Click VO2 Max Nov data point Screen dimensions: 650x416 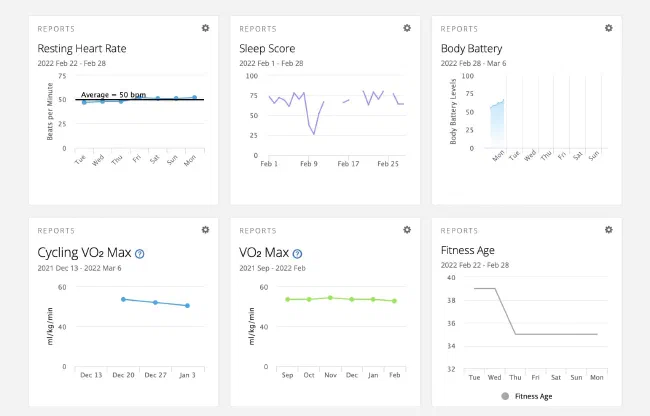[330, 297]
